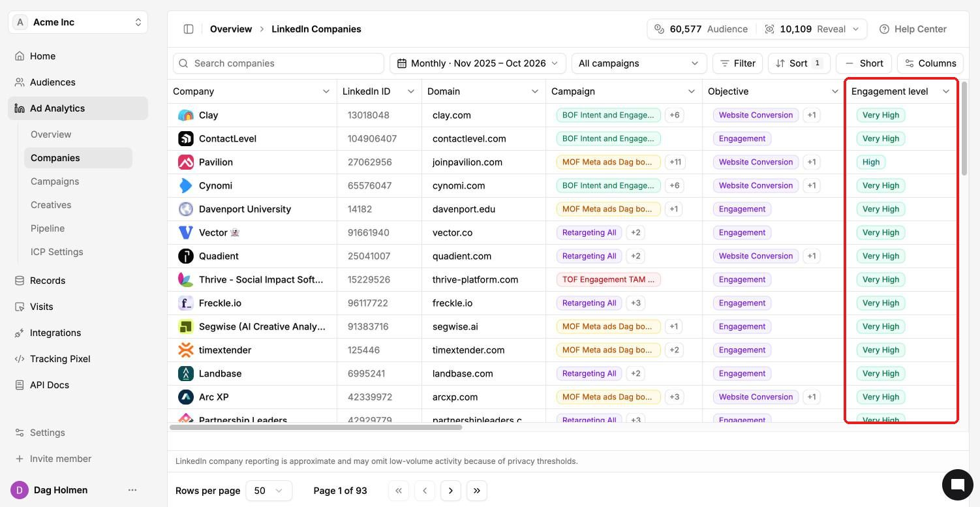This screenshot has height=507, width=980.
Task: Go to the next page
Action: [x=451, y=491]
